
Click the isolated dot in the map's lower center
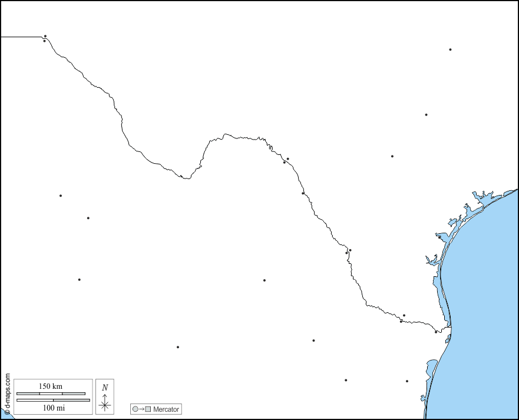tap(264, 280)
